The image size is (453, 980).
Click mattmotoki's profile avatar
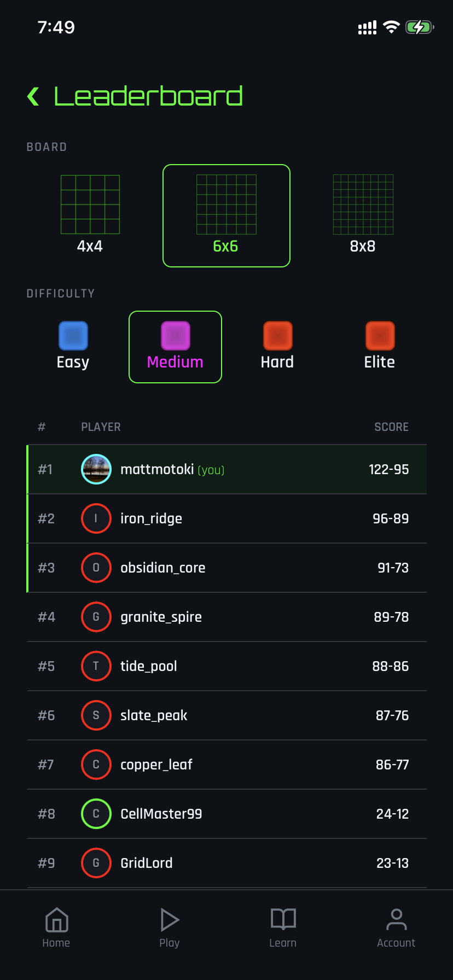[96, 469]
